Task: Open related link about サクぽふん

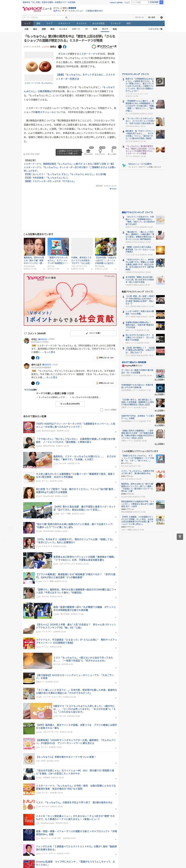Action: 50,181
